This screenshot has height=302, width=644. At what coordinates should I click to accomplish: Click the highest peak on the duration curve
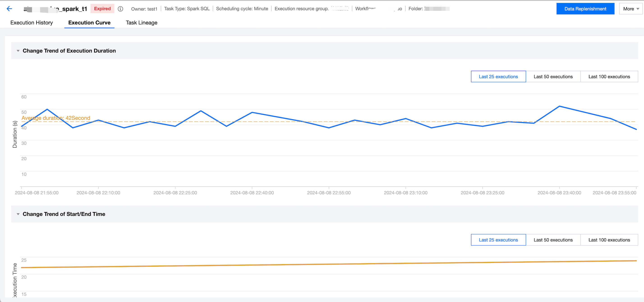[559, 106]
